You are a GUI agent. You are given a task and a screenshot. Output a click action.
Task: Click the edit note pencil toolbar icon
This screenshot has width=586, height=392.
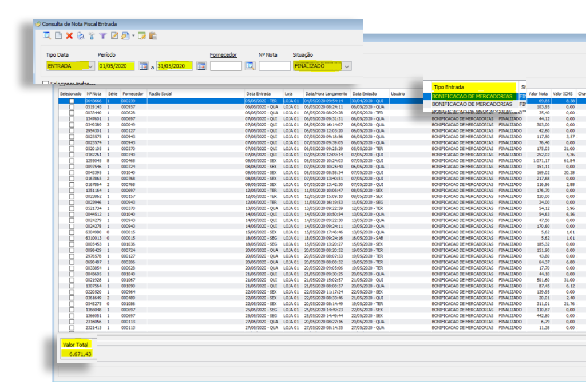(114, 36)
